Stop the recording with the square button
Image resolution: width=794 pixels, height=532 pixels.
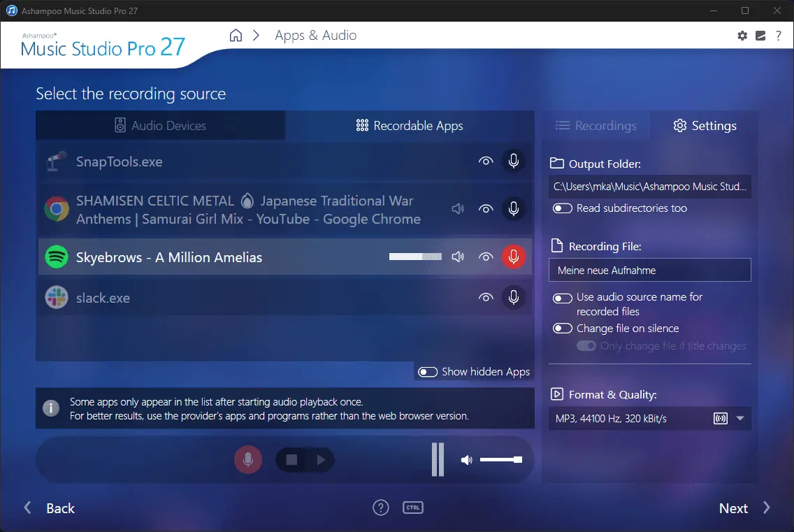291,459
